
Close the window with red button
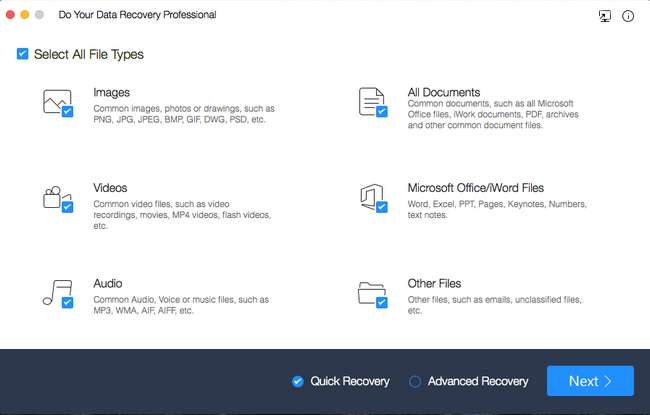pos(10,15)
